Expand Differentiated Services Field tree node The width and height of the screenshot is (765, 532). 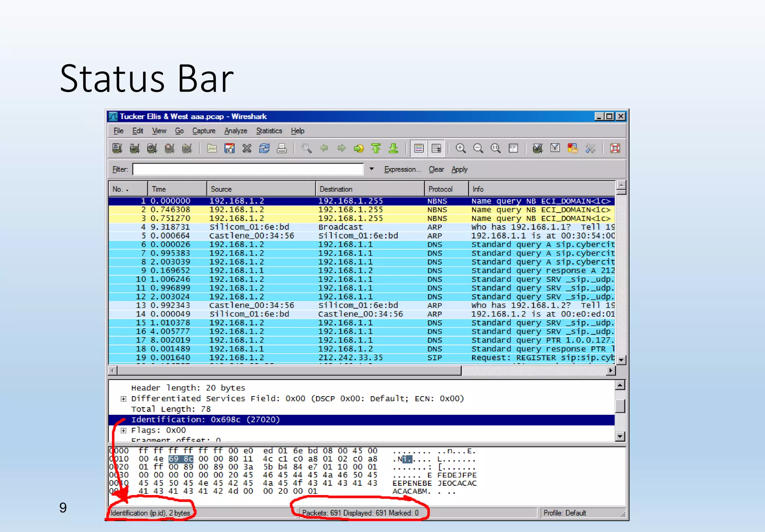pyautogui.click(x=123, y=399)
